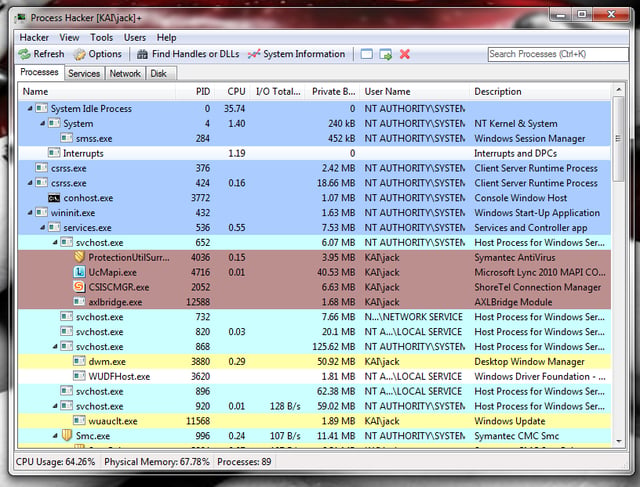640x487 pixels.
Task: Sort by the Name column header
Action: [x=97, y=91]
